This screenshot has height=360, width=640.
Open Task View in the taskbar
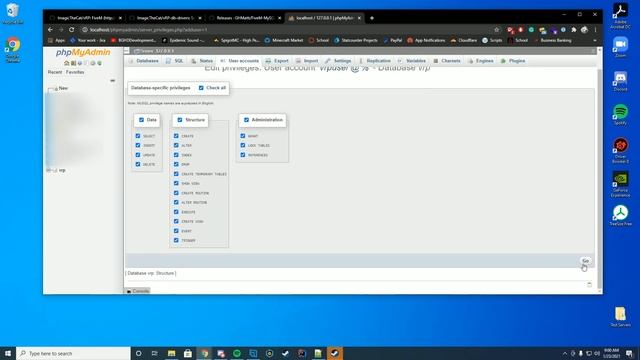tap(155, 353)
